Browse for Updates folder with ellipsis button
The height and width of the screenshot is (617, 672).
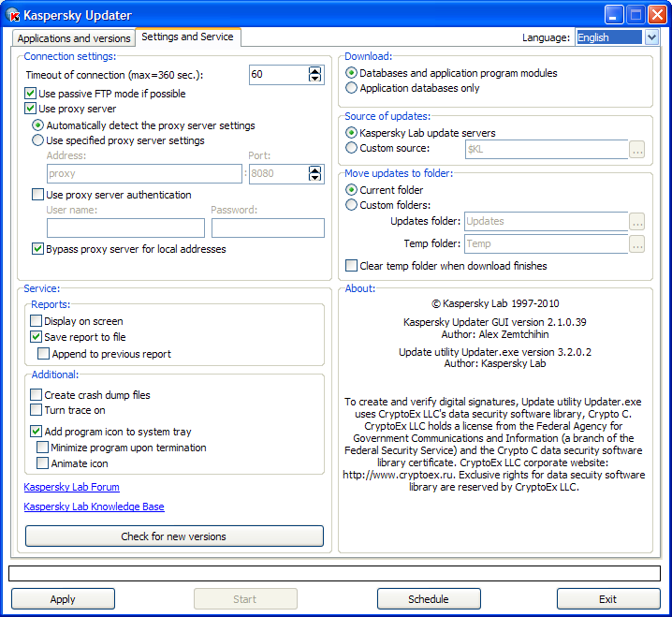pyautogui.click(x=636, y=222)
